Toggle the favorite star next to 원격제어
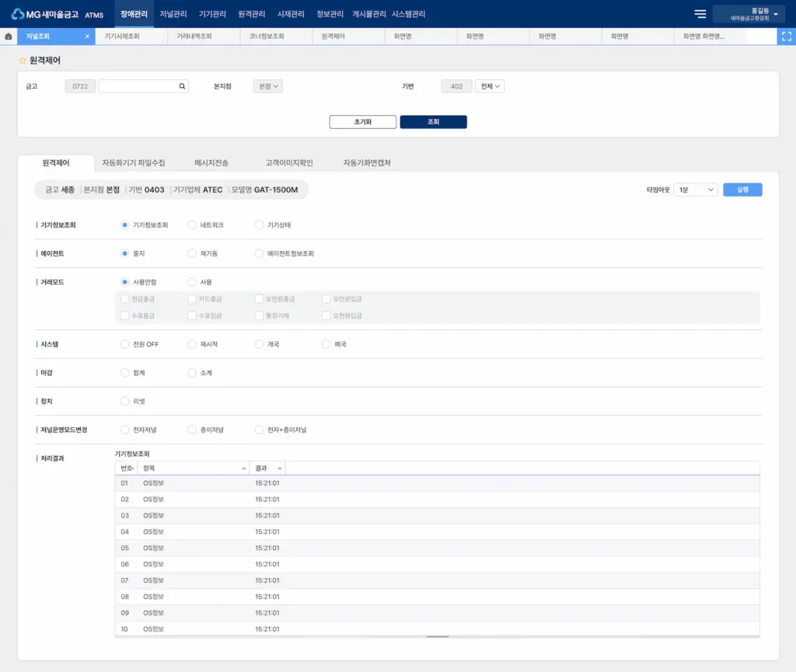The image size is (796, 672). tap(23, 61)
